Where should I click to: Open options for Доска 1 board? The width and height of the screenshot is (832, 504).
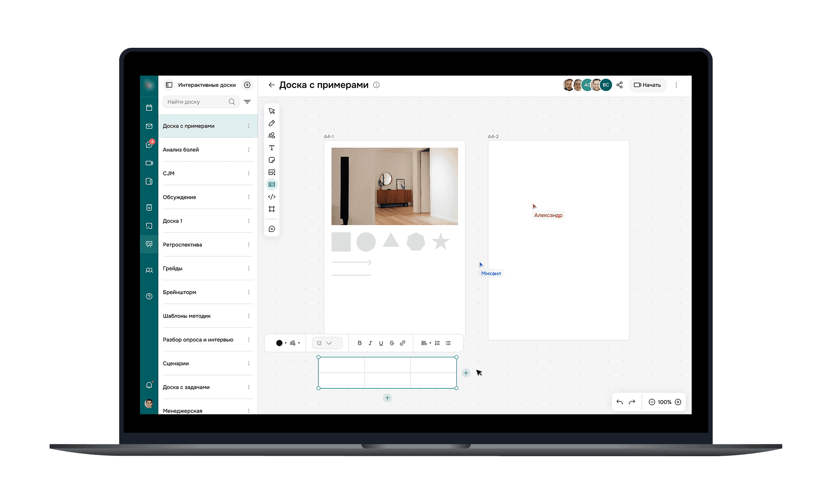(249, 221)
